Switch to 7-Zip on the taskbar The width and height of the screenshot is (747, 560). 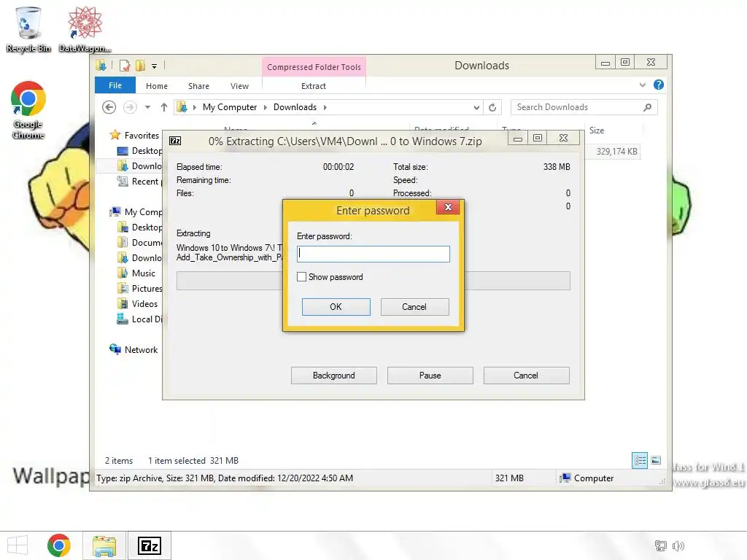149,545
